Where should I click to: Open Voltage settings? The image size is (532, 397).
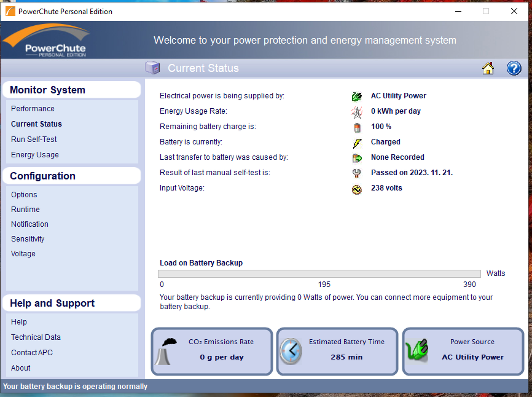coord(23,253)
